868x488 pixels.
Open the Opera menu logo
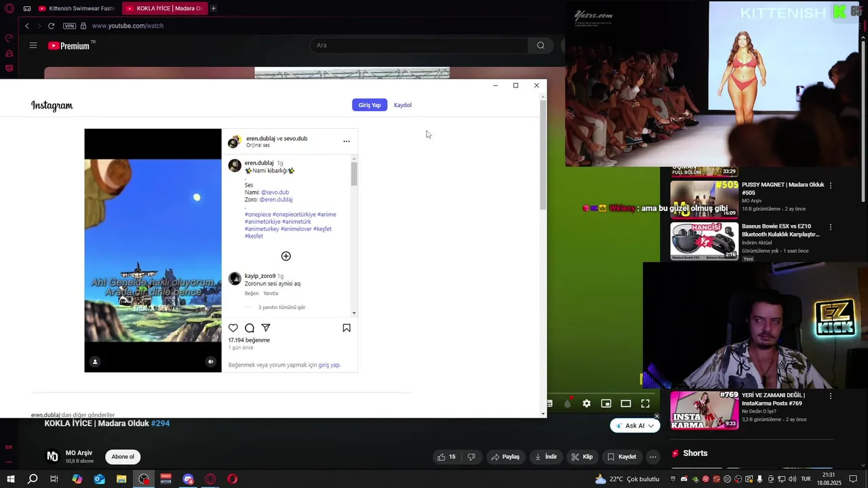click(9, 8)
